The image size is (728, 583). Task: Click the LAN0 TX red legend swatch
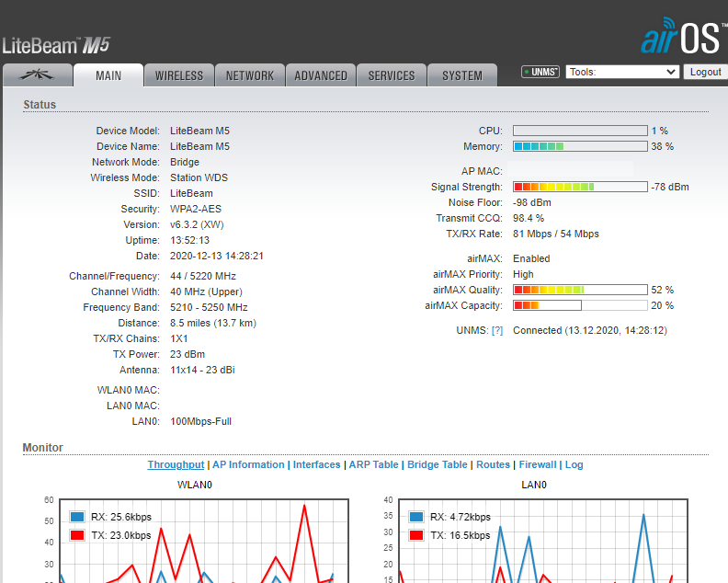[416, 535]
